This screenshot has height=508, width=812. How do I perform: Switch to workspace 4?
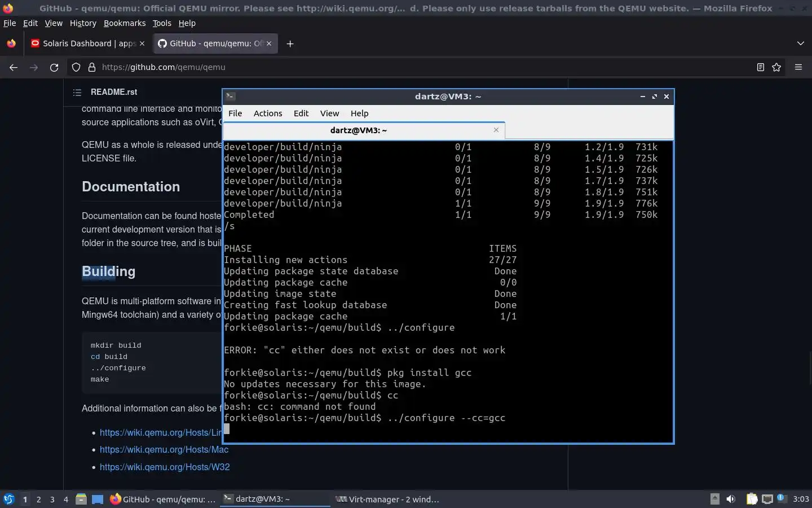[x=66, y=499]
